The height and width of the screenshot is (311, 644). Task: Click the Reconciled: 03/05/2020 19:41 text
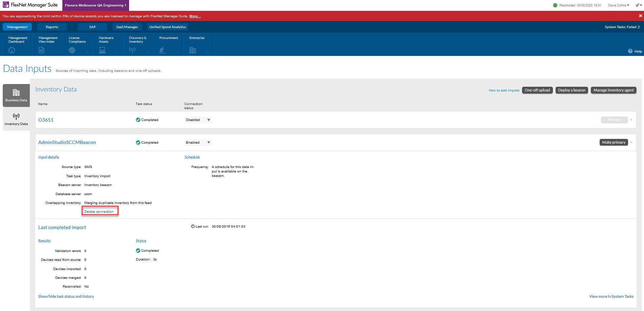pyautogui.click(x=580, y=5)
